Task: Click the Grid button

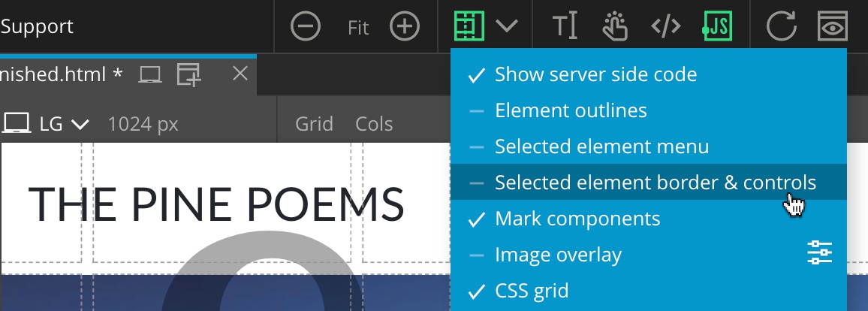Action: 314,124
